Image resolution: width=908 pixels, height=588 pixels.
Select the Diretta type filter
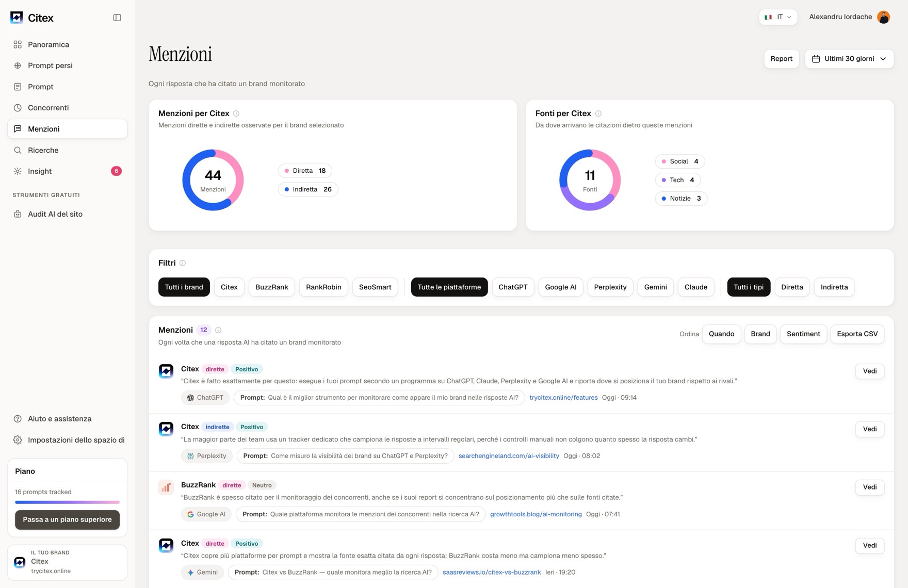(x=792, y=287)
